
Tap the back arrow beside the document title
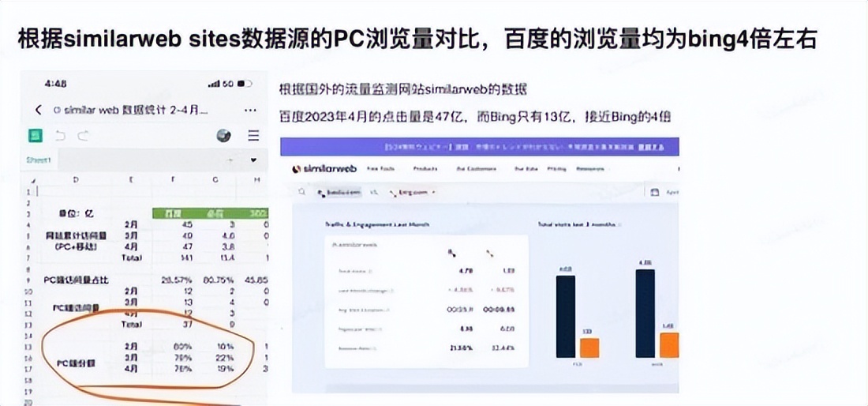(x=38, y=110)
